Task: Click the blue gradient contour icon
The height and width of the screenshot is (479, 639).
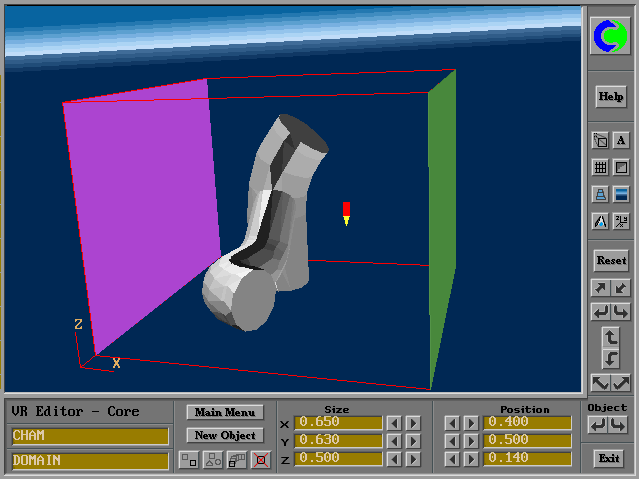Action: click(621, 195)
